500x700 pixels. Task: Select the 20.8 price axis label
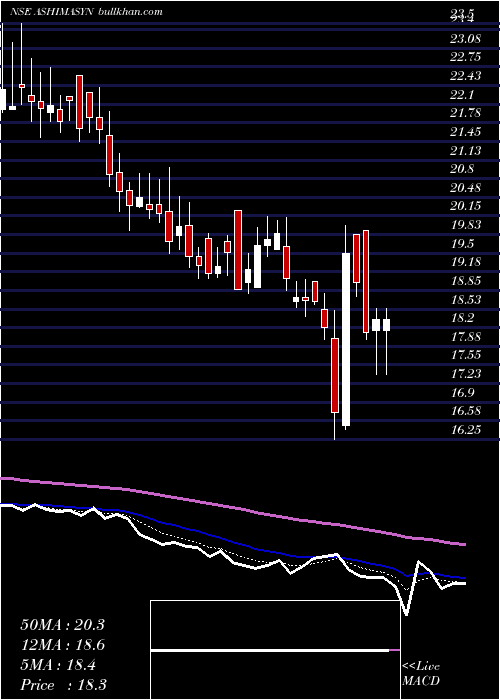coord(462,169)
